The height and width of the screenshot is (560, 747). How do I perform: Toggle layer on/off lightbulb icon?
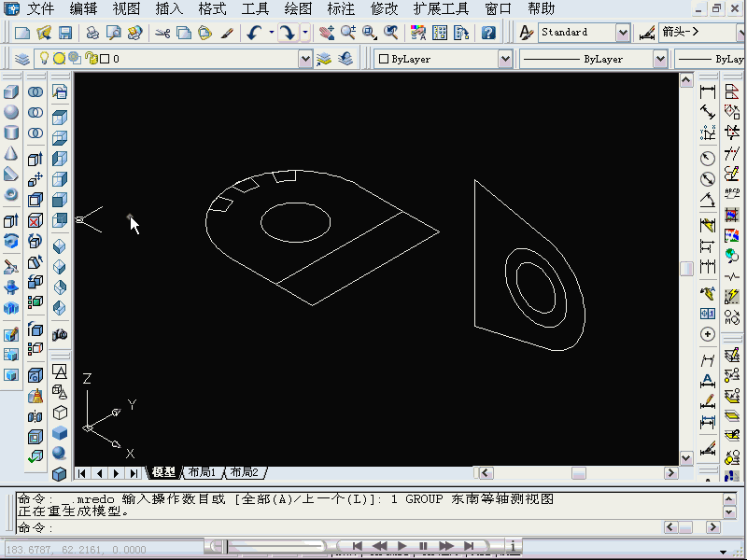44,59
